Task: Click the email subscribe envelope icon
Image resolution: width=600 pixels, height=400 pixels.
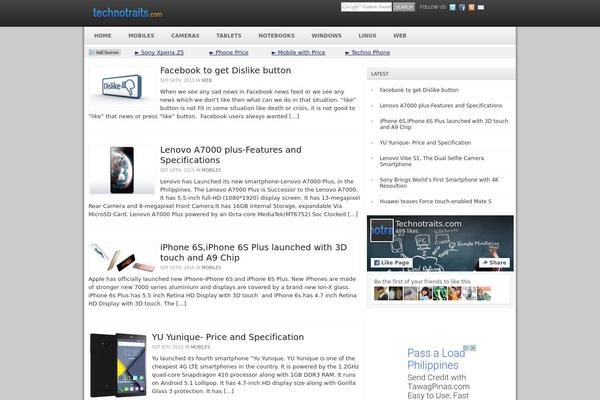Action: point(481,7)
